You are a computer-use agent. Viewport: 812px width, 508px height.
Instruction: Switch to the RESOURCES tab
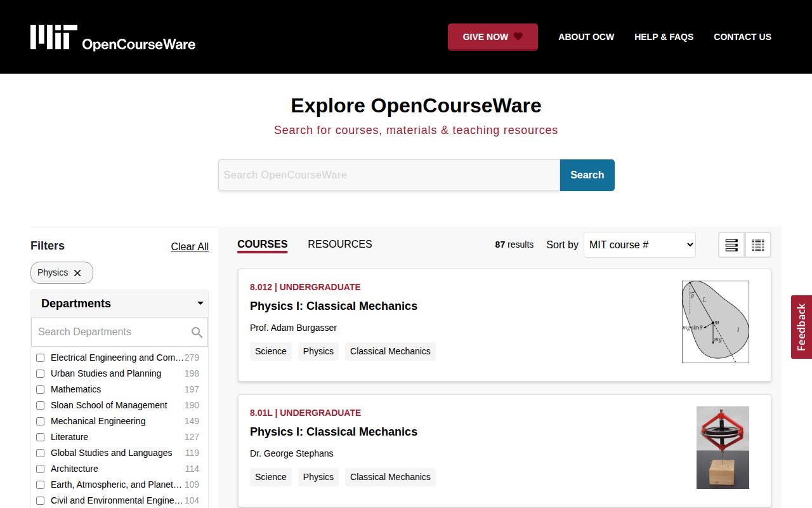(340, 244)
